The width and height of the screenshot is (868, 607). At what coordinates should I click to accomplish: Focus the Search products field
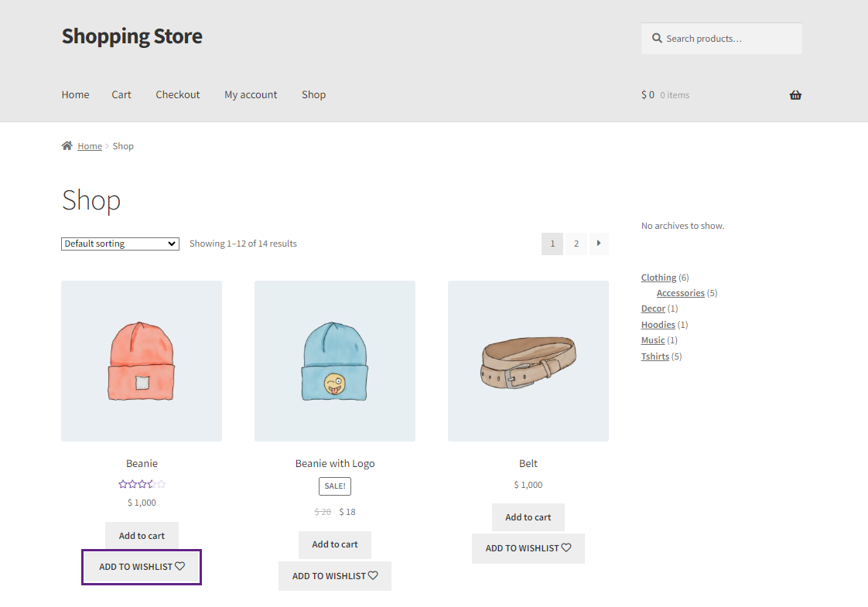click(721, 38)
